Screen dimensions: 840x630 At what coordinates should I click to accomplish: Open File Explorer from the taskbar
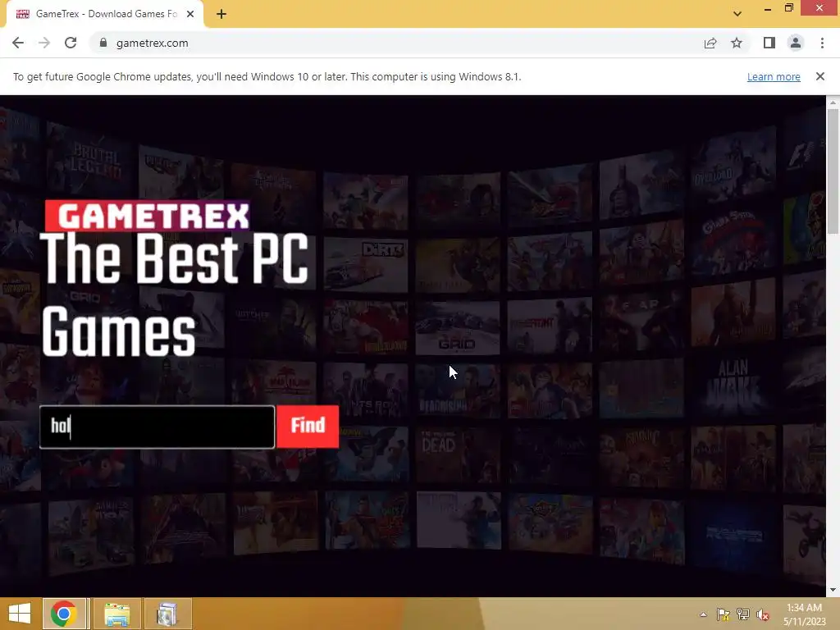(x=116, y=614)
